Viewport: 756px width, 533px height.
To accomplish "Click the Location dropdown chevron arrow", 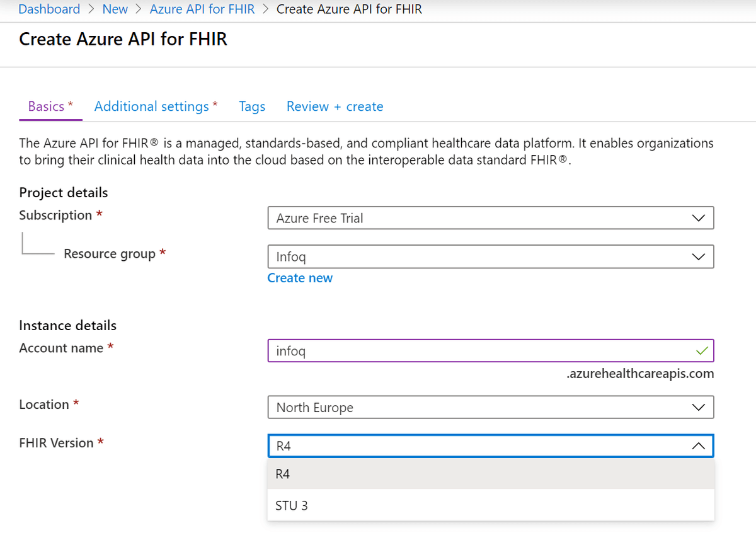I will [x=698, y=407].
